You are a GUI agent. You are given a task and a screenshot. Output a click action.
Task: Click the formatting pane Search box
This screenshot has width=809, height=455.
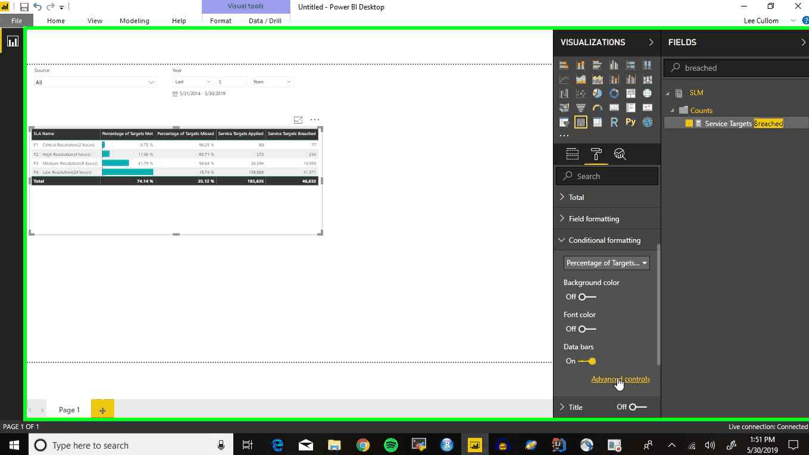coord(607,176)
